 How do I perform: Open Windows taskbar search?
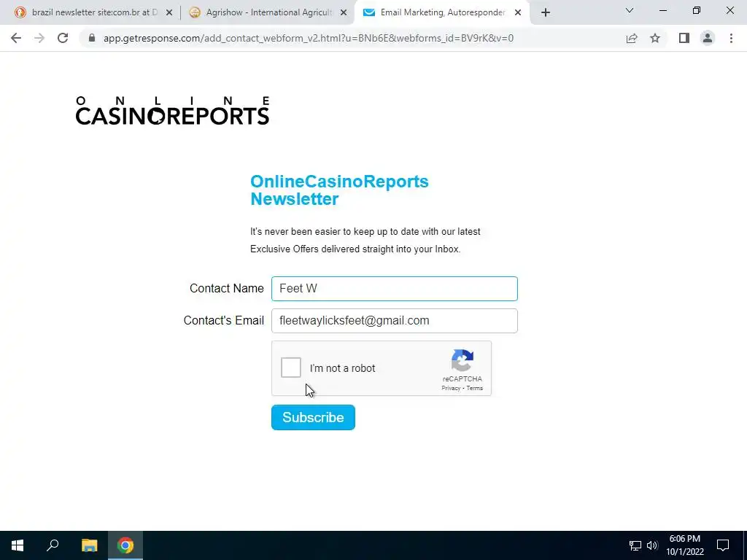[x=53, y=545]
